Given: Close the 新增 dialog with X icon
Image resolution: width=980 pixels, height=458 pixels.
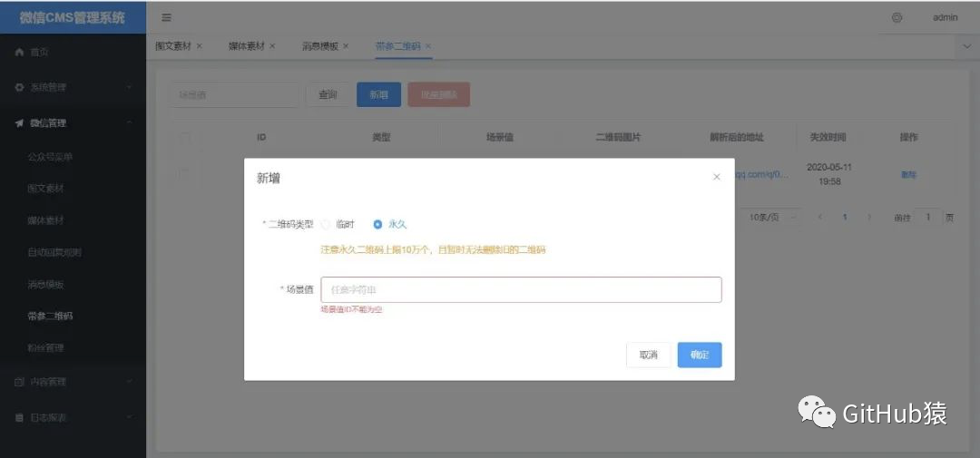Looking at the screenshot, I should click(x=716, y=178).
